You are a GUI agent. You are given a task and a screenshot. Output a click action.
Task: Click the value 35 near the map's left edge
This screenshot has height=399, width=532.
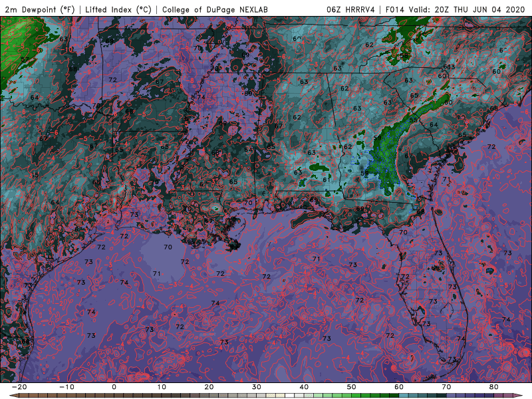(x=35, y=176)
